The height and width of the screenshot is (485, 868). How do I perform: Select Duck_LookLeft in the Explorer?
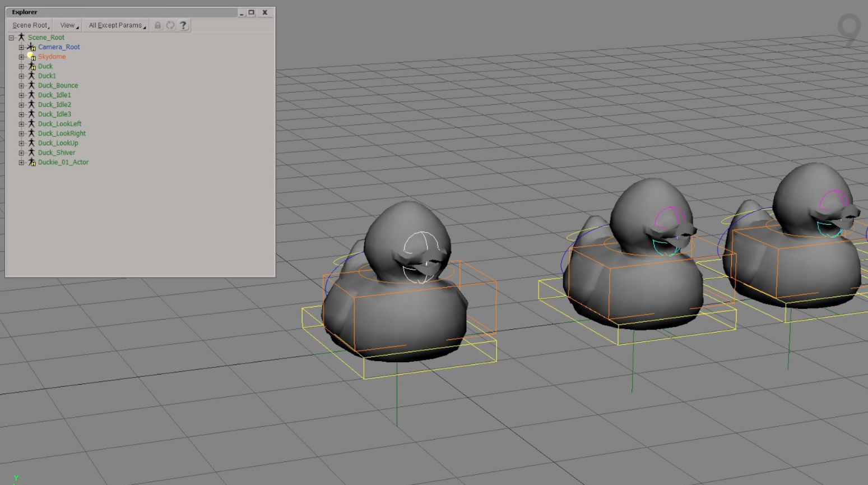[59, 123]
